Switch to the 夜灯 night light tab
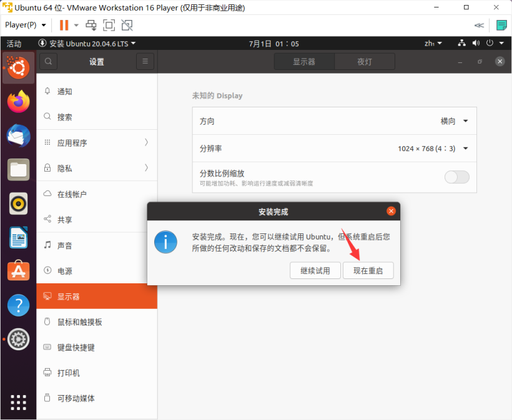The height and width of the screenshot is (420, 512). [x=364, y=62]
